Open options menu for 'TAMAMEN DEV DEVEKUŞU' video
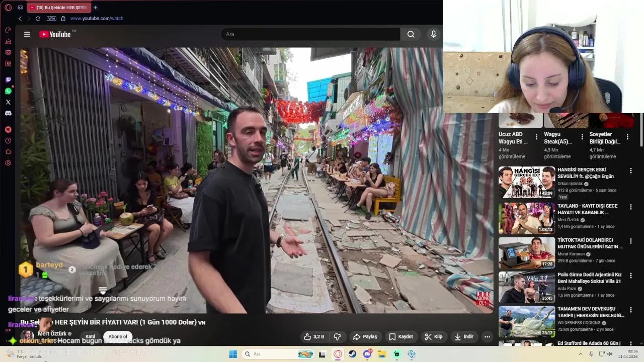644x362 pixels. (x=630, y=310)
